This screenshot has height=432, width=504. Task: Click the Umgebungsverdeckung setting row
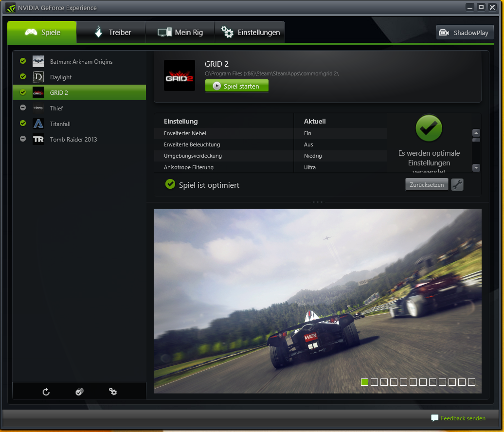point(270,156)
